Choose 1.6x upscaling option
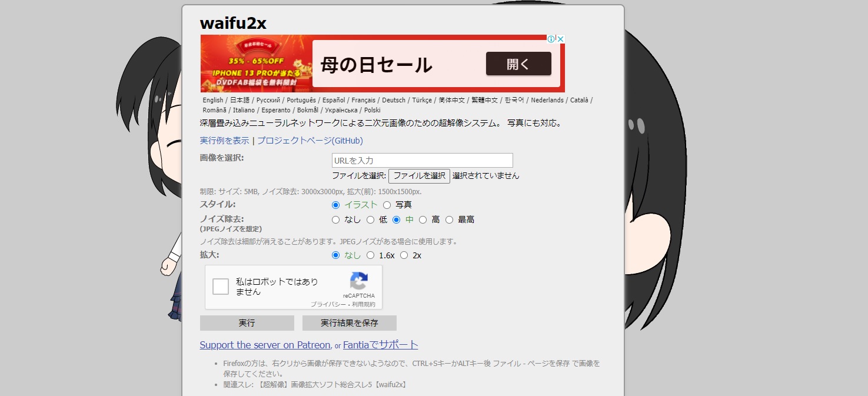The image size is (868, 396). 371,255
